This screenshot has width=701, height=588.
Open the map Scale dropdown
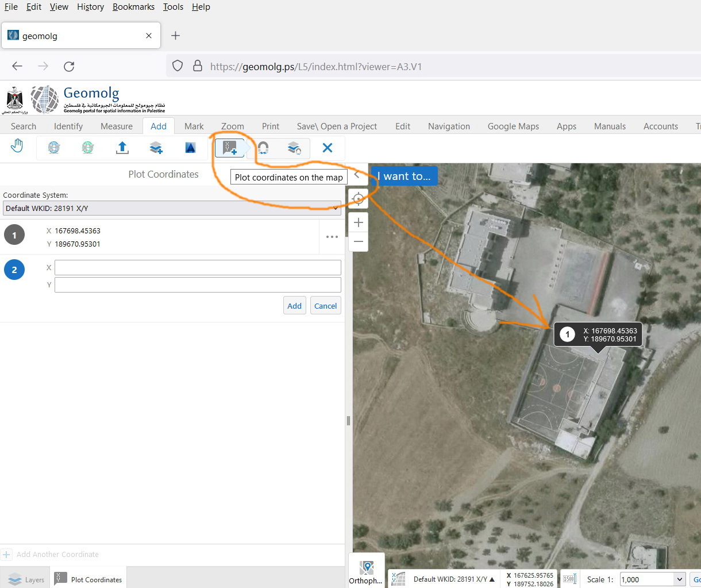pos(653,579)
